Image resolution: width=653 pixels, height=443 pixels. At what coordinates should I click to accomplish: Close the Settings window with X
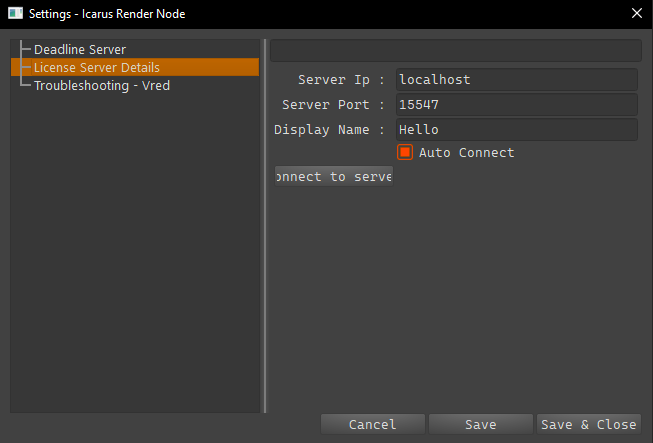636,13
